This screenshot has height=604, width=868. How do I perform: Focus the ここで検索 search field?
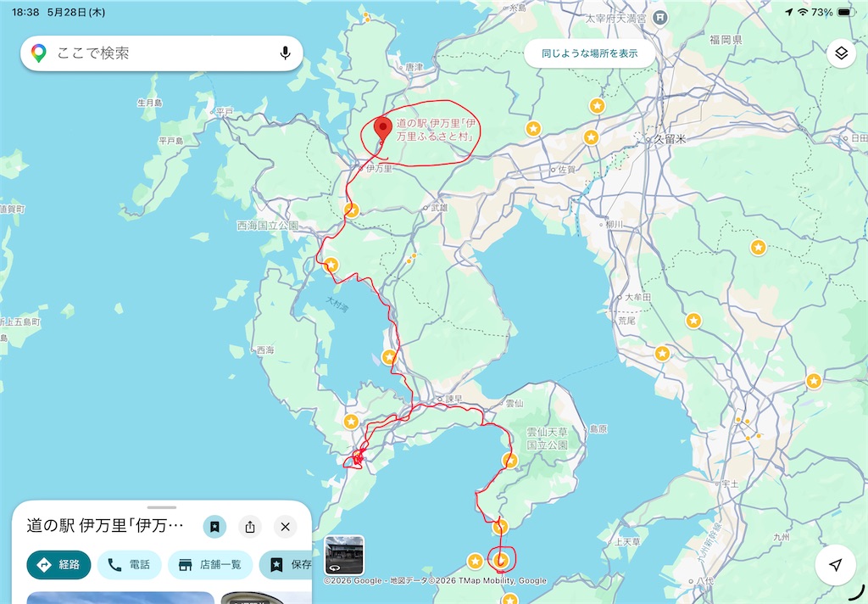point(162,53)
